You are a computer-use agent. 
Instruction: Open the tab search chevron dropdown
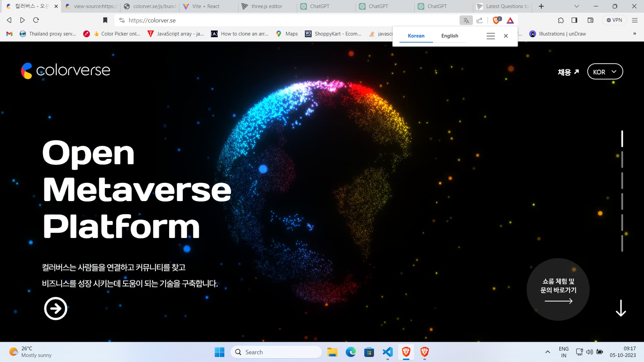point(577,6)
